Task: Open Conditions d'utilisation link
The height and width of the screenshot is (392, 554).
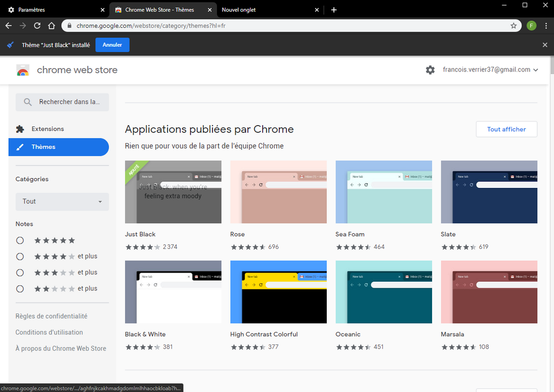Action: click(49, 332)
